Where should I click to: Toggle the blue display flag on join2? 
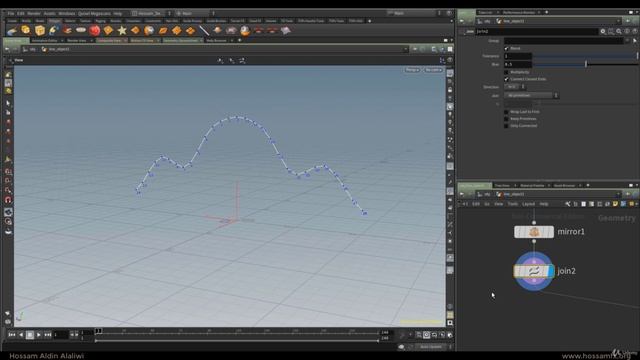click(x=551, y=271)
